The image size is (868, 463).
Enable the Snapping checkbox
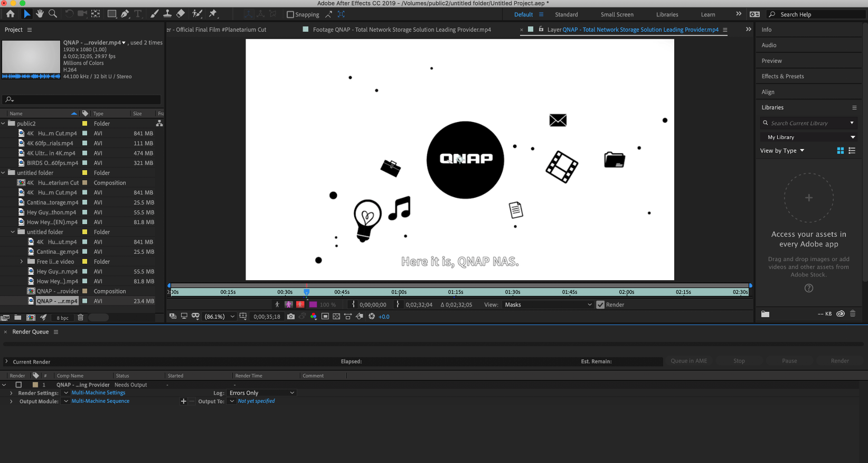pyautogui.click(x=290, y=15)
